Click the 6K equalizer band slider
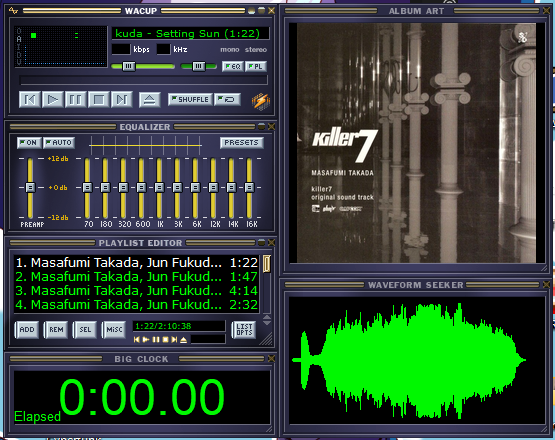 (195, 188)
